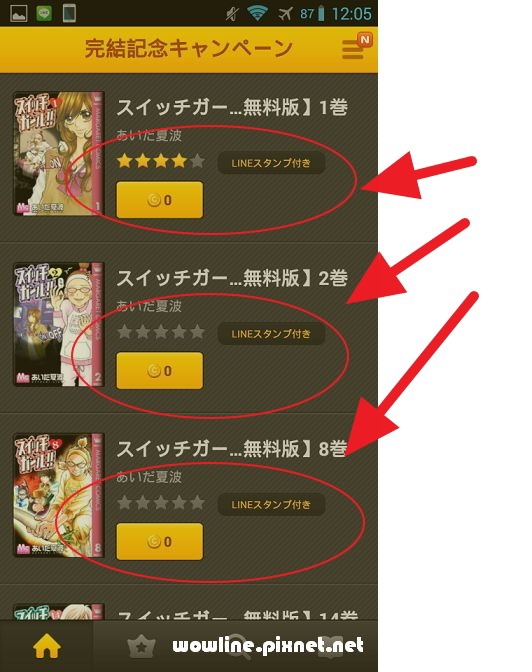The height and width of the screenshot is (672, 532).
Task: Open the volume 1 cover thumbnail
Action: (59, 153)
